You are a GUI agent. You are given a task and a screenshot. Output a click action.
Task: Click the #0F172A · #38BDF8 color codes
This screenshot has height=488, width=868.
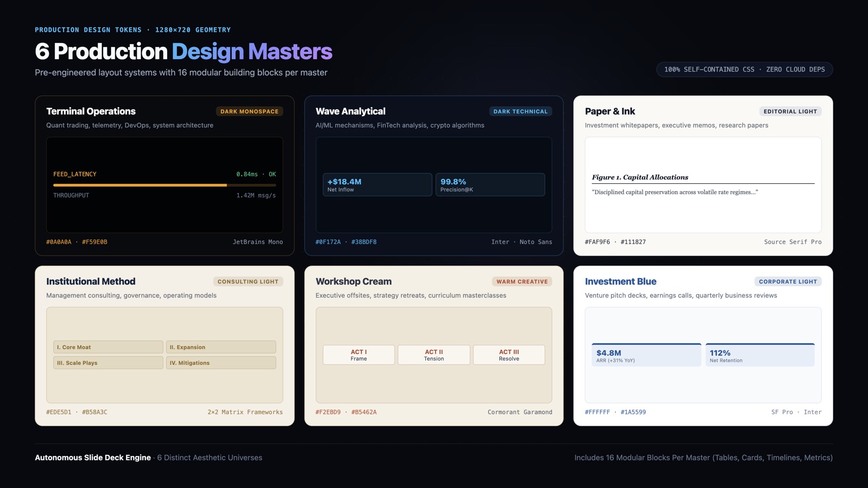[x=346, y=242]
